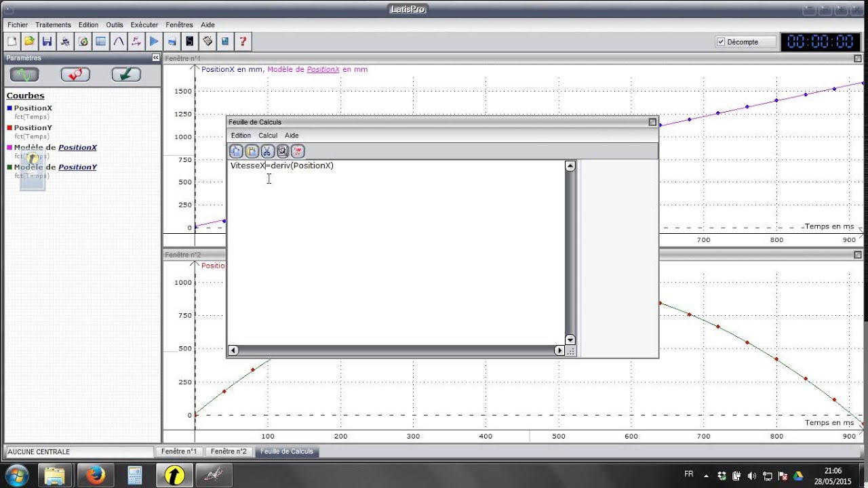
Task: Click Copy icon in Feuille de Calculs
Action: pyautogui.click(x=236, y=151)
